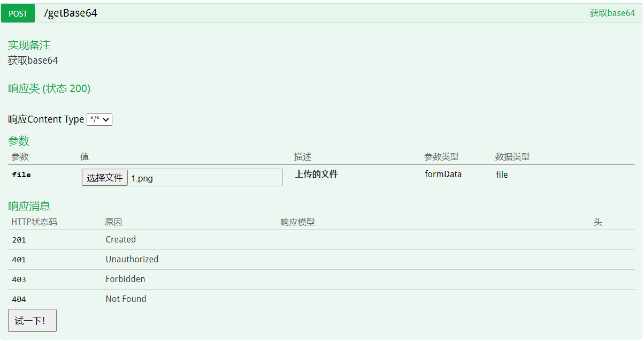
Task: Click the 401 Unauthorized status row
Action: 132,259
